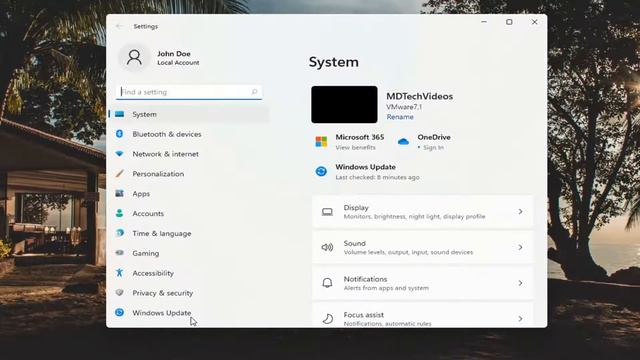Click the Apps sidebar icon

(120, 193)
